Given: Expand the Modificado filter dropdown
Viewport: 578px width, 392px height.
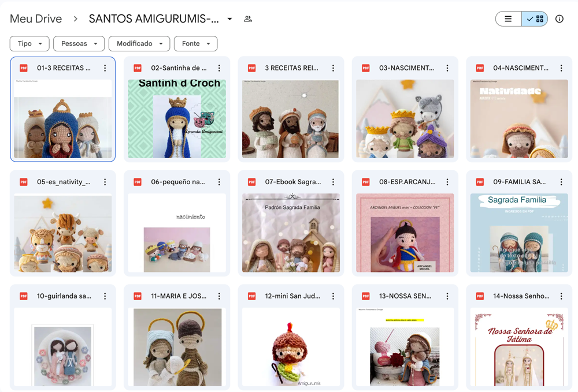Looking at the screenshot, I should (139, 43).
